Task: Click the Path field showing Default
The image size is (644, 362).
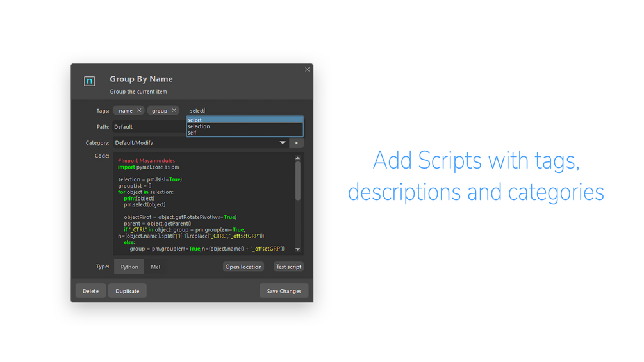Action: (149, 127)
